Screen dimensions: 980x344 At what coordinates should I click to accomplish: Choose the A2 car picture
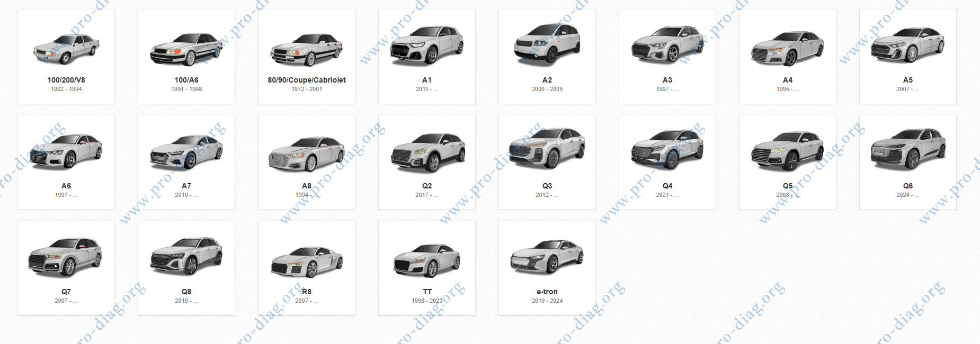coord(547,44)
